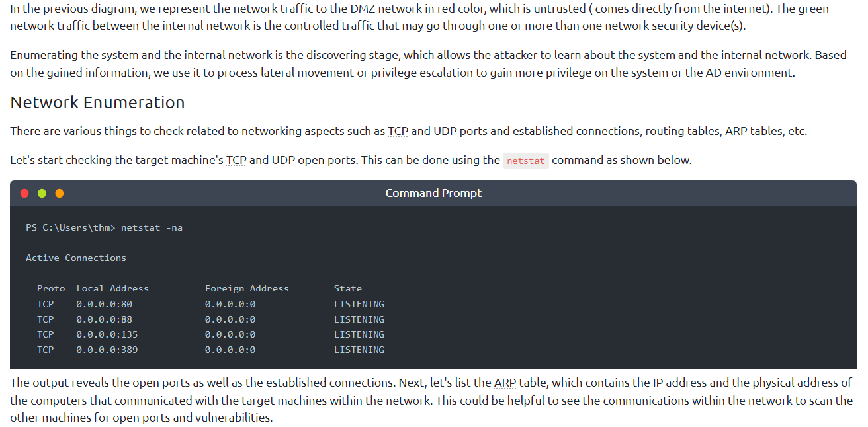Screen dimensions: 868x427
Task: Click the Active Connections line in the terminal
Action: click(76, 258)
